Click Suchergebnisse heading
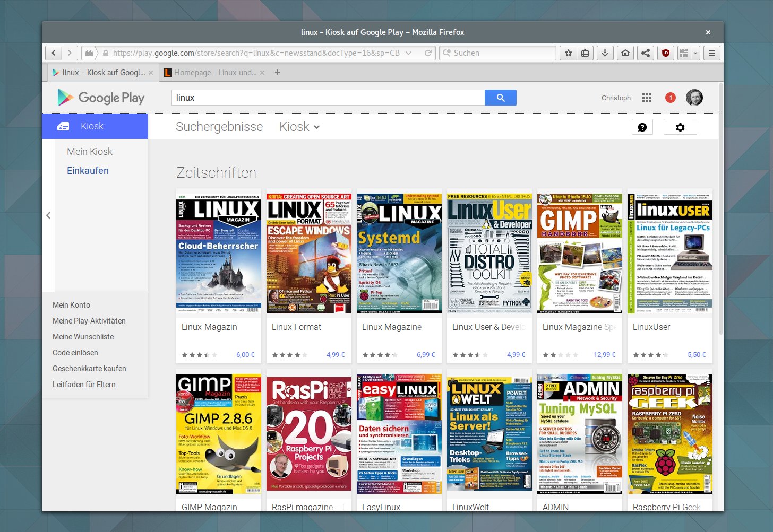 click(219, 127)
